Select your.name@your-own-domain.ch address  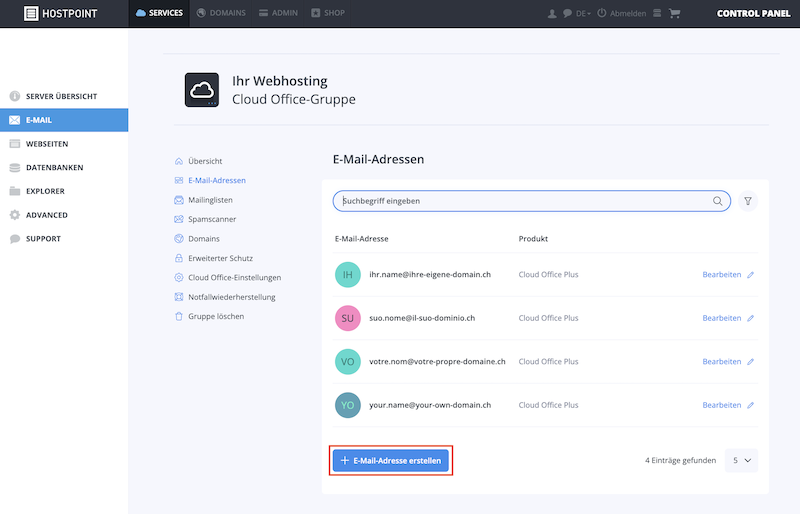[430, 405]
